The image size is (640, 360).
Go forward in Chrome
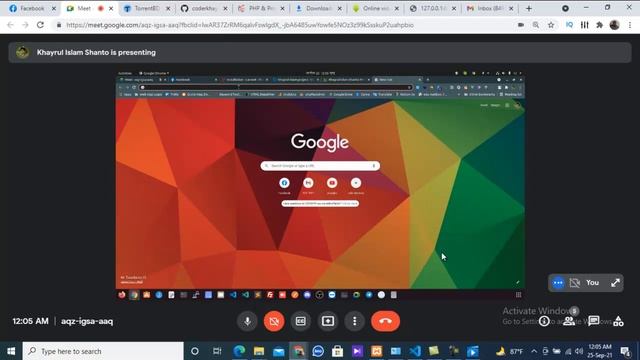pyautogui.click(x=25, y=25)
